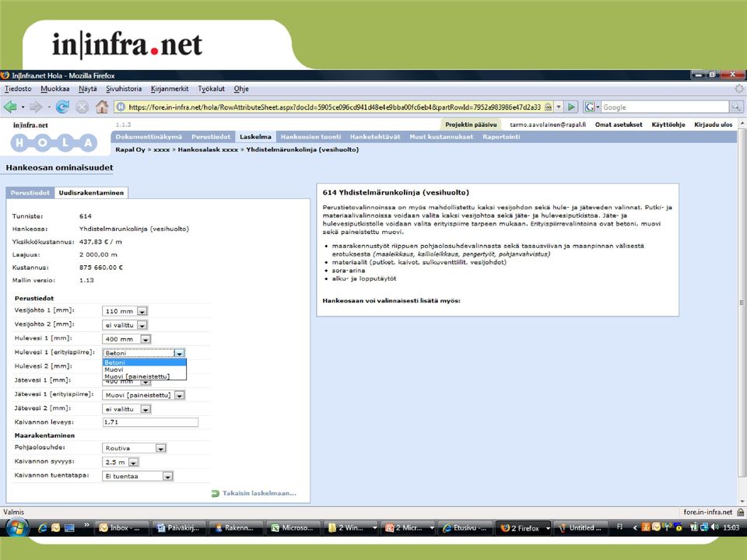This screenshot has width=747, height=560.
Task: Reload the page with the Refresh icon
Action: point(62,107)
